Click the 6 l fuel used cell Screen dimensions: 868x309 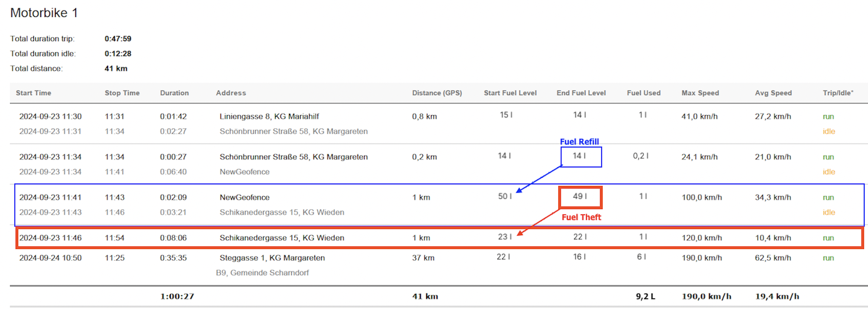pos(641,257)
